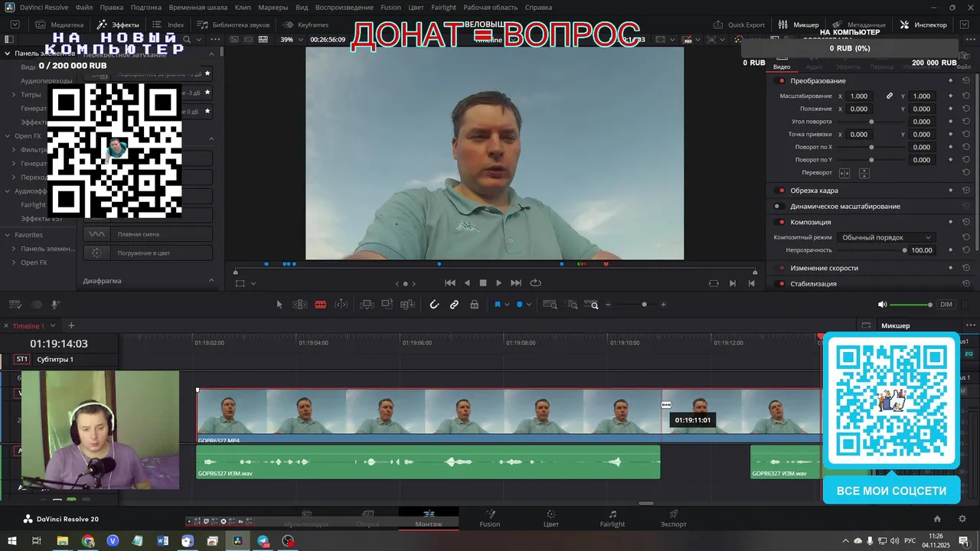Click the Угол поворота slider handle
This screenshot has width=980, height=551.
(871, 122)
